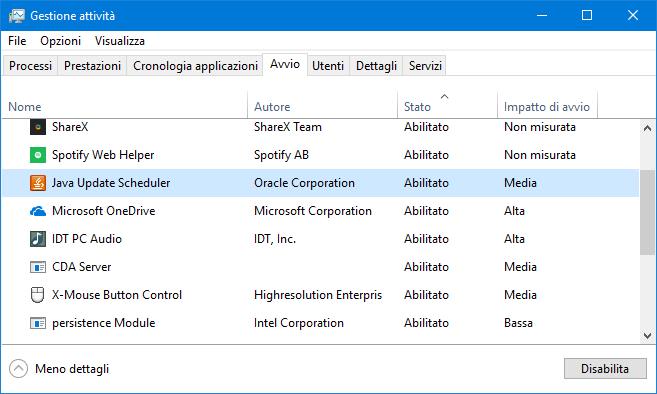This screenshot has height=394, width=657.
Task: Select the ShareX row name
Action: 70,127
